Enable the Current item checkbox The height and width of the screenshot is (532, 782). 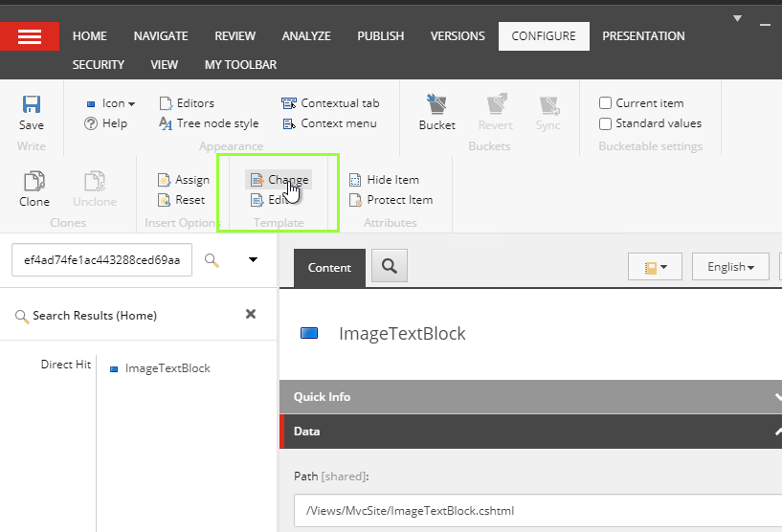[x=605, y=103]
